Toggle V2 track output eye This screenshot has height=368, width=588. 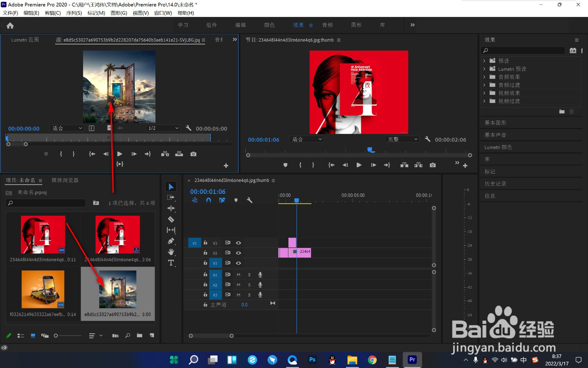click(x=239, y=253)
